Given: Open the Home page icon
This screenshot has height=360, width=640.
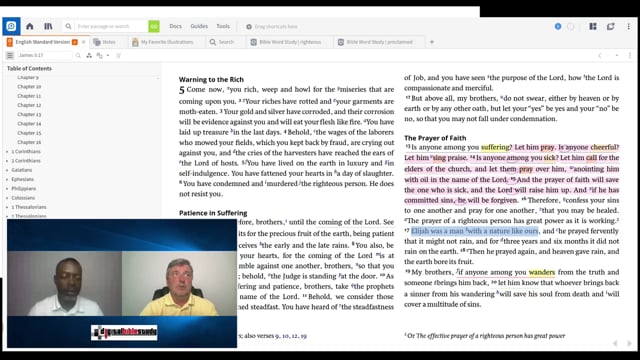Looking at the screenshot, I should tap(30, 27).
